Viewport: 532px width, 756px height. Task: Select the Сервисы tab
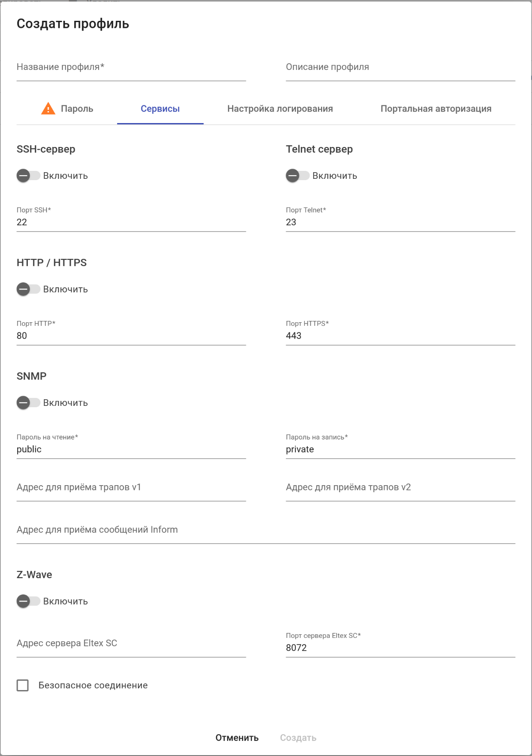click(x=160, y=109)
